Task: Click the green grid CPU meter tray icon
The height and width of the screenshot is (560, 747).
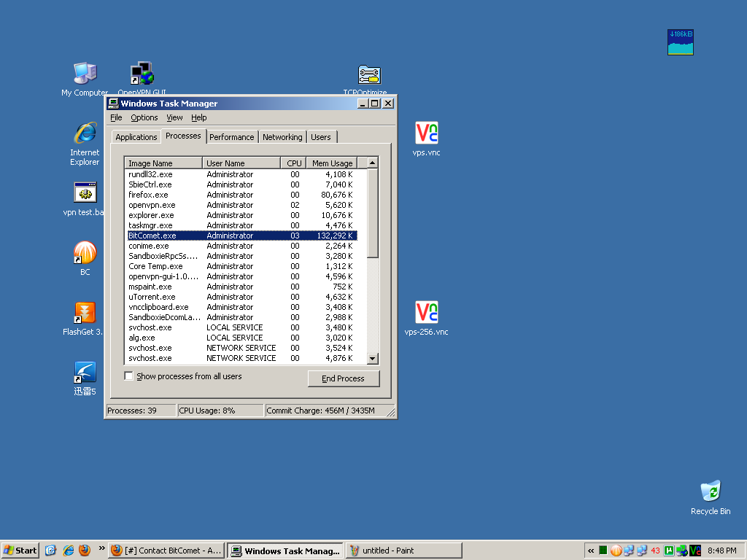Action: point(603,551)
